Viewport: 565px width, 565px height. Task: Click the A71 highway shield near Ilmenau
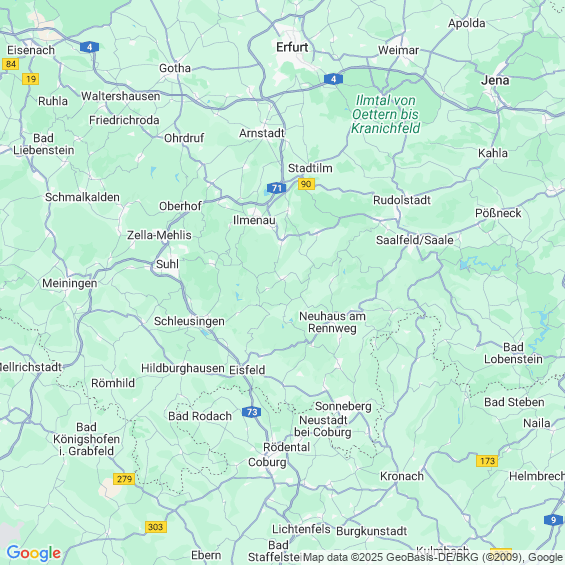[x=276, y=188]
